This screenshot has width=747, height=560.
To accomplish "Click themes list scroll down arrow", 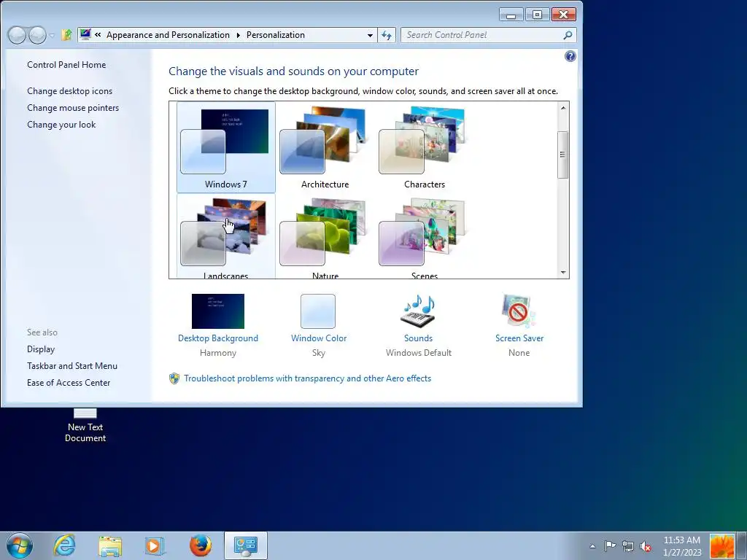I will click(x=563, y=273).
